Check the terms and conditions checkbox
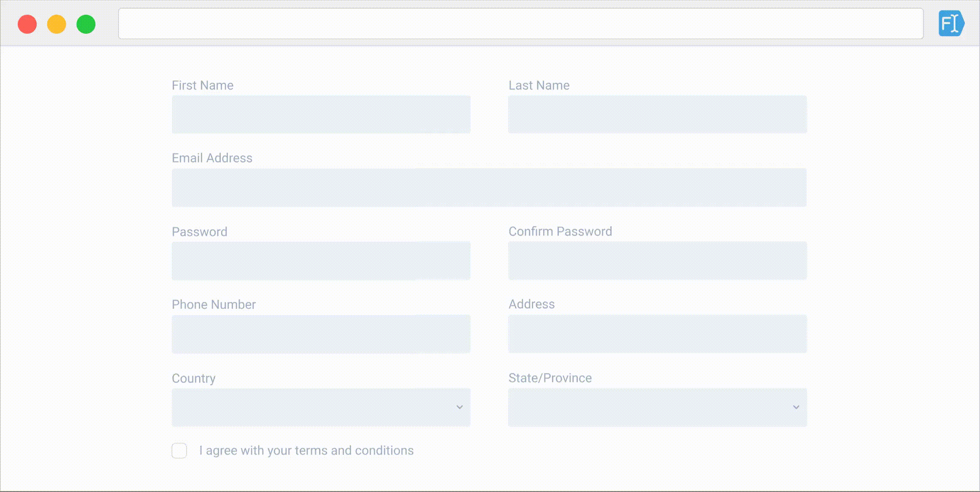This screenshot has height=492, width=980. (x=179, y=451)
